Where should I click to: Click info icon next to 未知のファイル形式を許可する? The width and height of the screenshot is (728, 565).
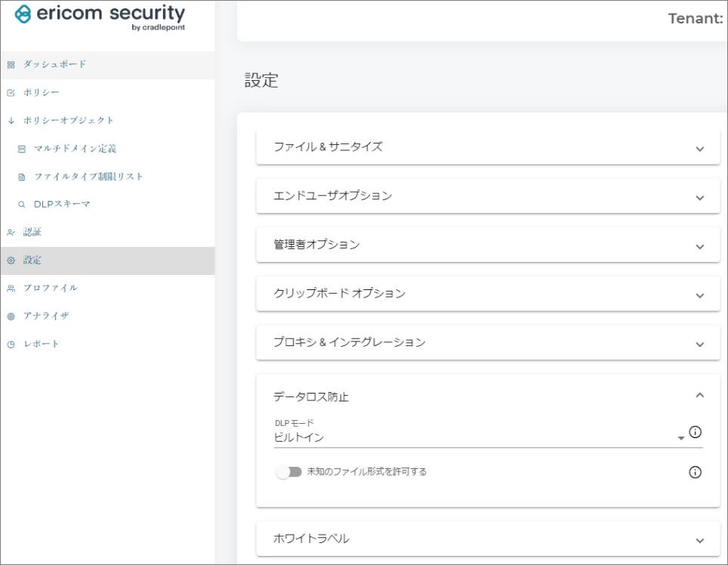pyautogui.click(x=696, y=472)
